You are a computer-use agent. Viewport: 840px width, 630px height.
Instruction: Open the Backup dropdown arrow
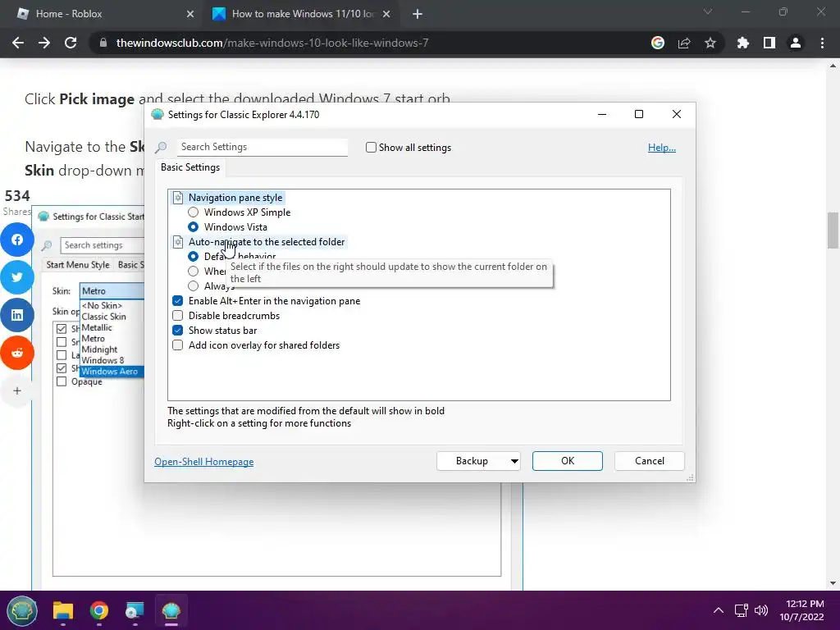514,461
